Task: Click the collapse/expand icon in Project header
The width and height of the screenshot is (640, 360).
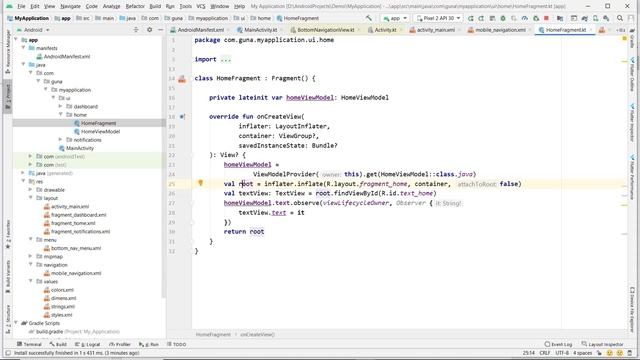Action: (136, 30)
